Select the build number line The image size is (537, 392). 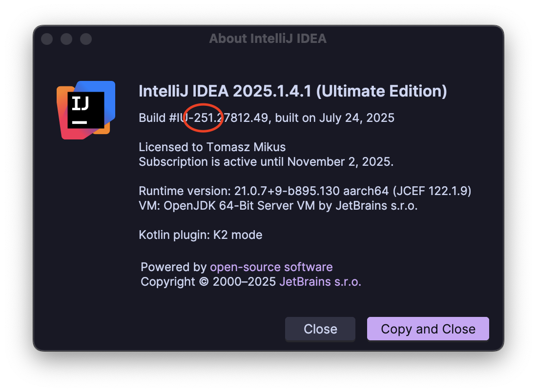click(267, 118)
